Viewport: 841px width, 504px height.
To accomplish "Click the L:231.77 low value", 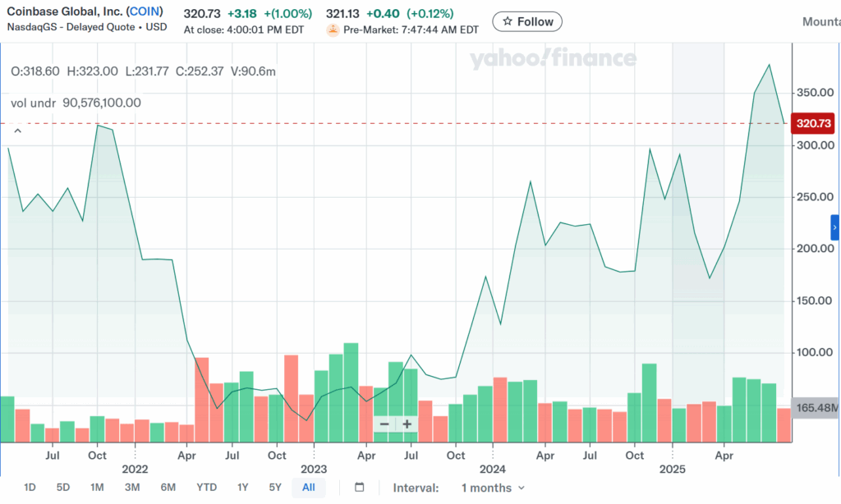I will click(x=147, y=71).
